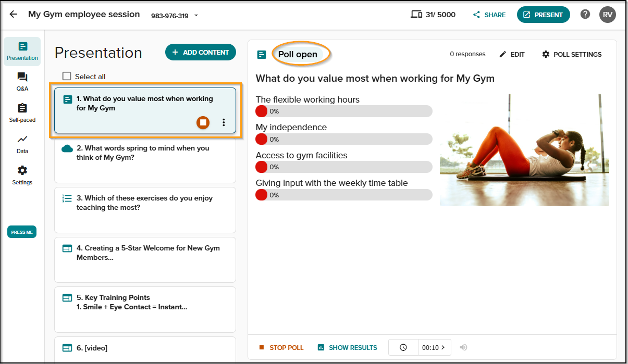628x364 pixels.
Task: Click the 'The flexible working hours' option label
Action: (307, 99)
